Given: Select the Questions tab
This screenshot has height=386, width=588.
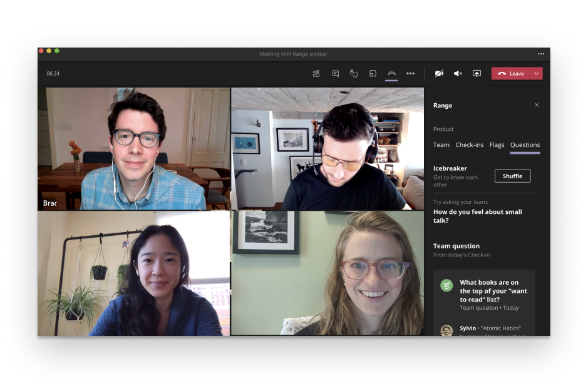Looking at the screenshot, I should [525, 145].
